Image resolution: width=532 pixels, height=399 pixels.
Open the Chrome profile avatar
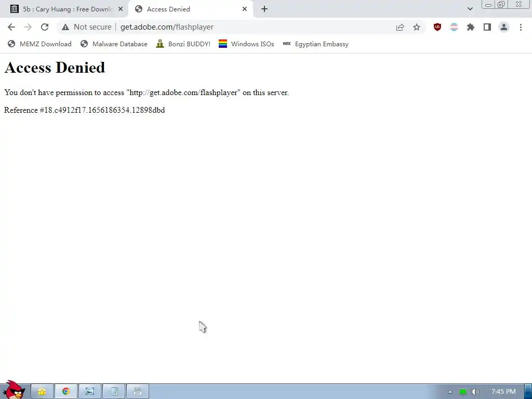click(504, 27)
